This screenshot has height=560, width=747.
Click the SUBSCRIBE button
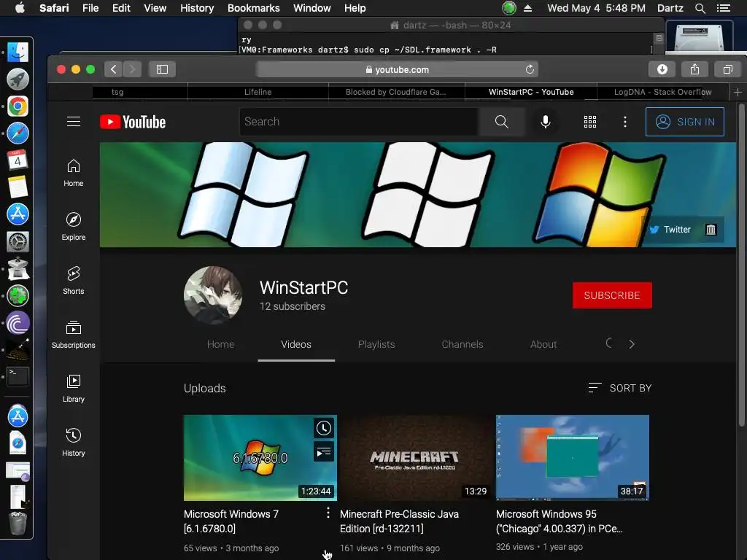[612, 295]
